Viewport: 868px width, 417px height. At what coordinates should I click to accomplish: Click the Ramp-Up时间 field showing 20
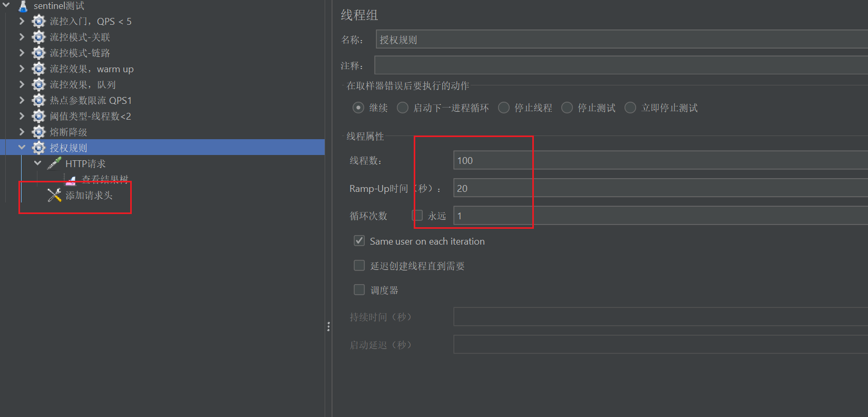(x=661, y=188)
